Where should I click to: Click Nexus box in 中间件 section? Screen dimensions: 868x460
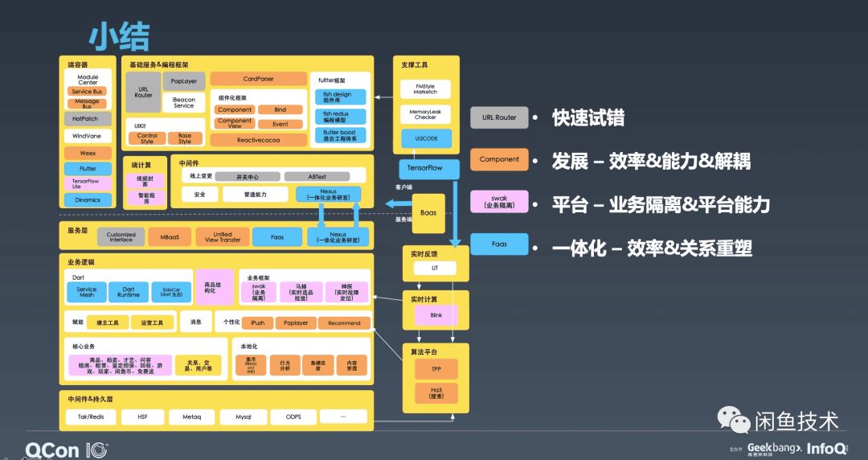click(328, 195)
